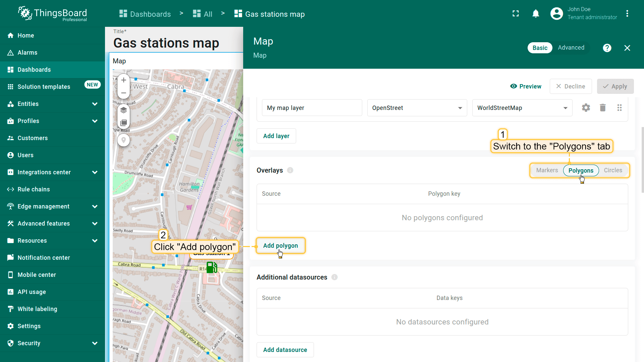Open notifications bell icon
Screen dimensions: 644x362
536,14
